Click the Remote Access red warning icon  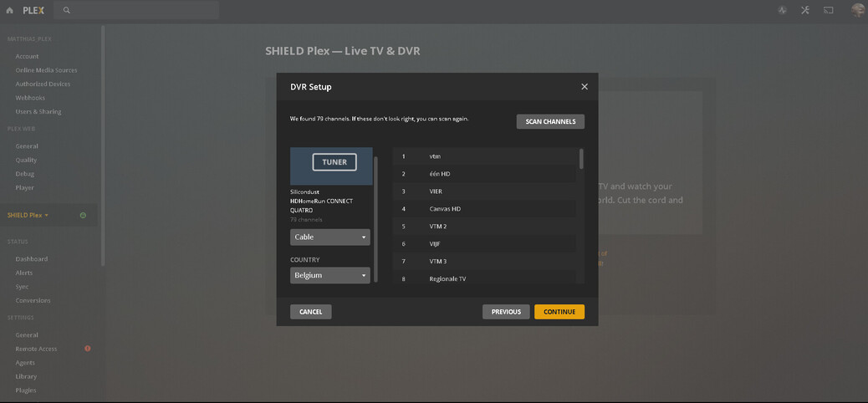point(88,349)
